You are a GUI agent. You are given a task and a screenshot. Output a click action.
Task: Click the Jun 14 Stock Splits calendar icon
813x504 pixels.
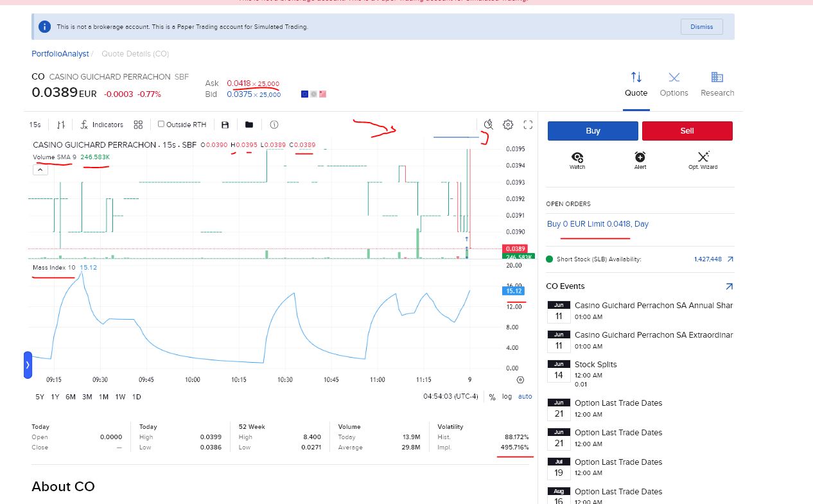559,370
